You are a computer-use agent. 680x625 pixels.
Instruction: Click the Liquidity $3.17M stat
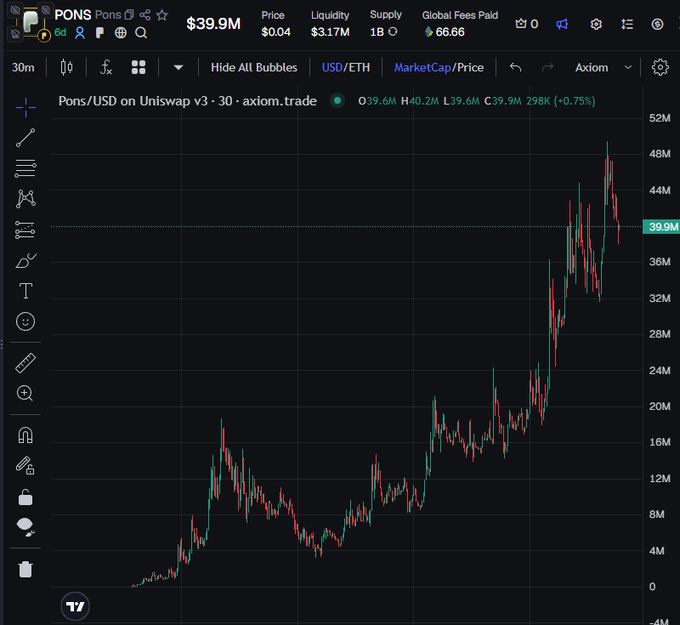pos(330,24)
